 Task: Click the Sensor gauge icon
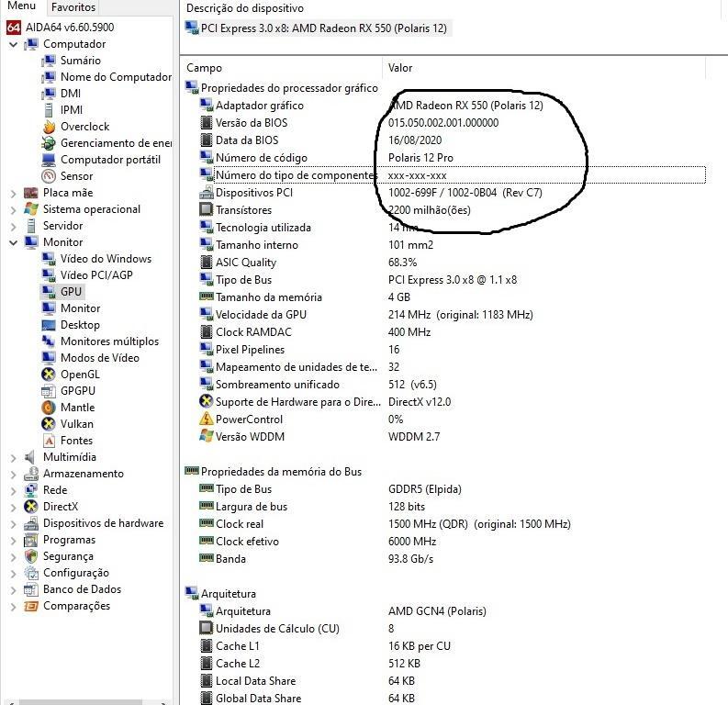pos(49,176)
